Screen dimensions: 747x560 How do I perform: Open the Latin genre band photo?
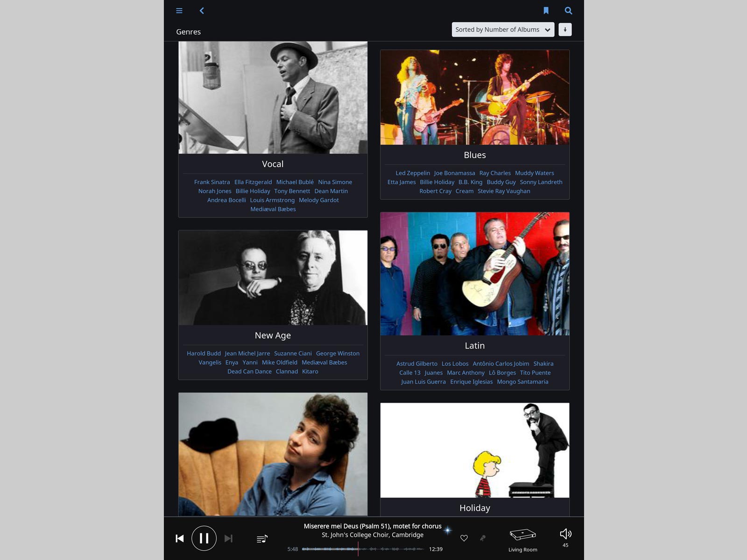tap(475, 273)
